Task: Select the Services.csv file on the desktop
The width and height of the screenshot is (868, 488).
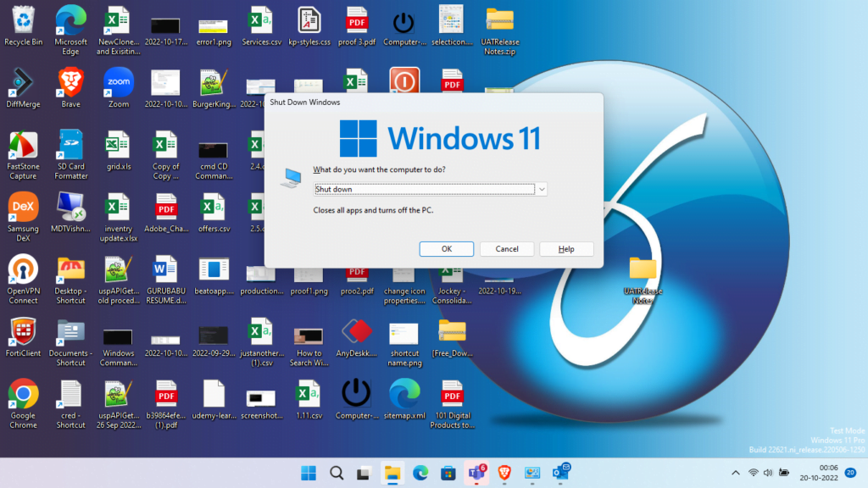Action: (x=261, y=26)
